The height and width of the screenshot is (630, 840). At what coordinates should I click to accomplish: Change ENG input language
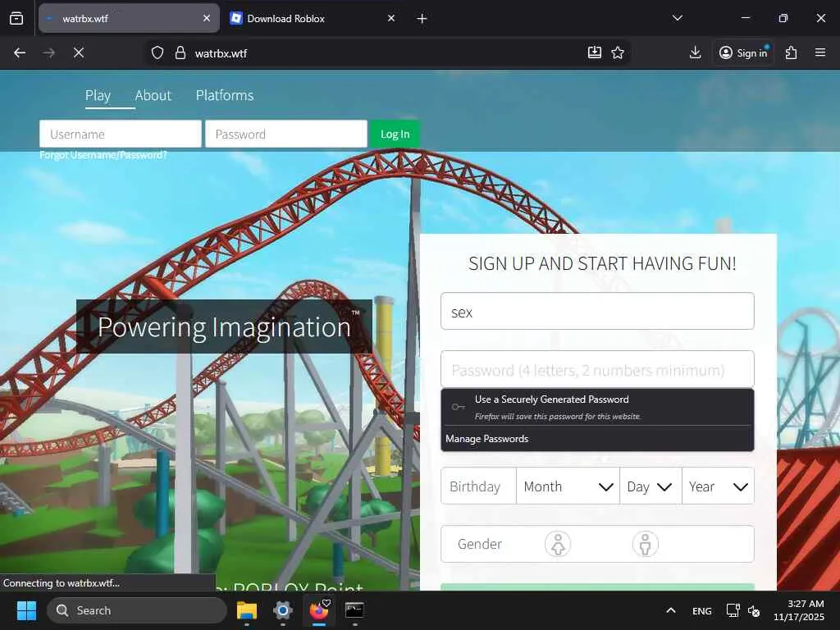point(702,610)
